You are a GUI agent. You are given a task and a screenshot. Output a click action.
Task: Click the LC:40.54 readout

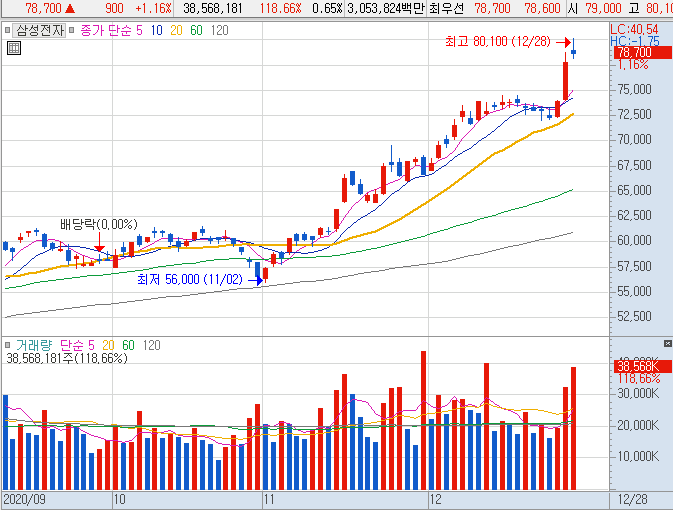pyautogui.click(x=634, y=29)
